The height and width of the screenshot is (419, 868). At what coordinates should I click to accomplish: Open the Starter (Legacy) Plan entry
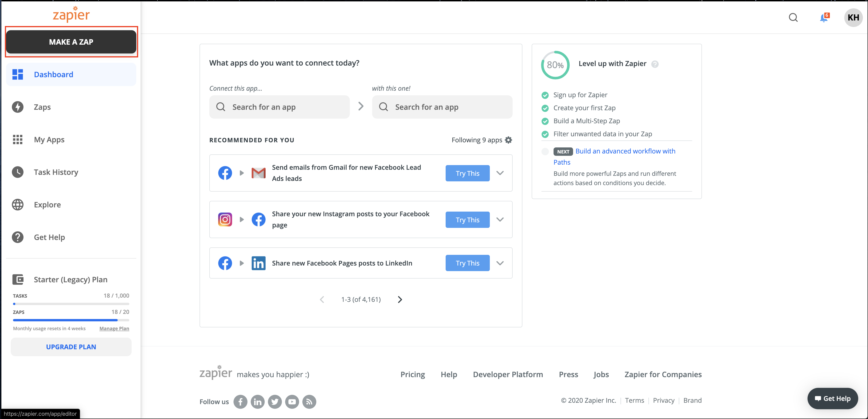[x=71, y=279]
